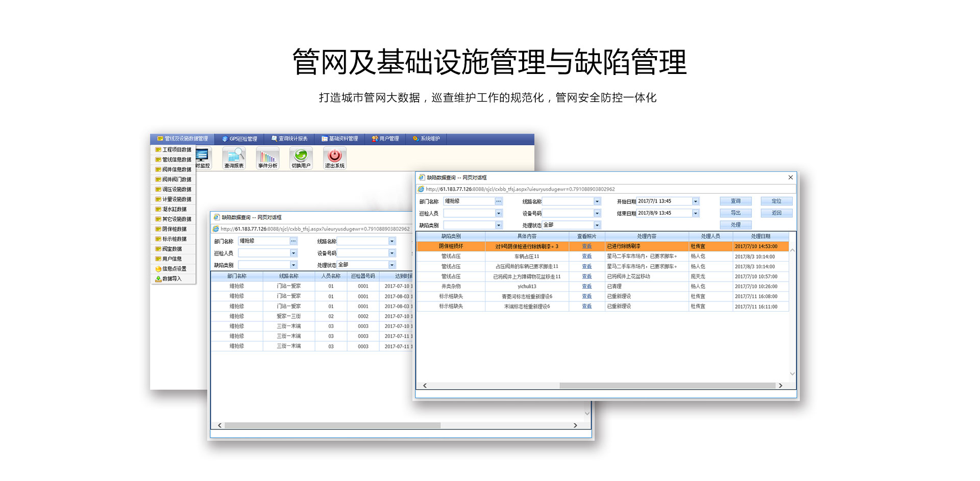Open the 处理状态 dropdown in front dialog
This screenshot has width=980, height=481.
[597, 225]
